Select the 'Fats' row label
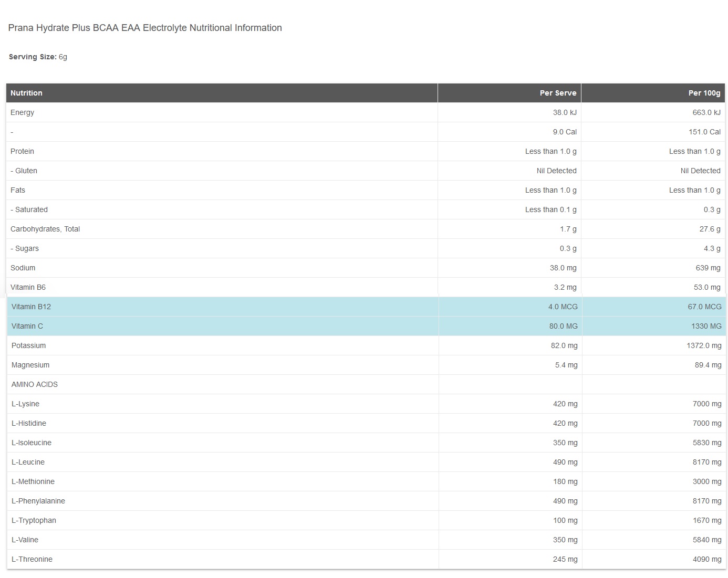The width and height of the screenshot is (728, 578). 18,190
